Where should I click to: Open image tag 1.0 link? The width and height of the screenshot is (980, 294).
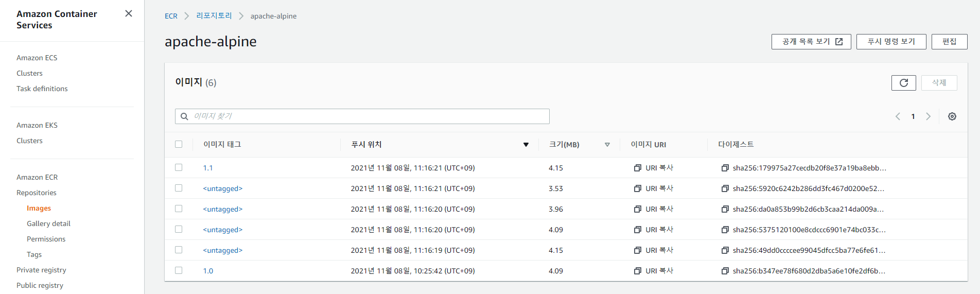click(x=208, y=271)
